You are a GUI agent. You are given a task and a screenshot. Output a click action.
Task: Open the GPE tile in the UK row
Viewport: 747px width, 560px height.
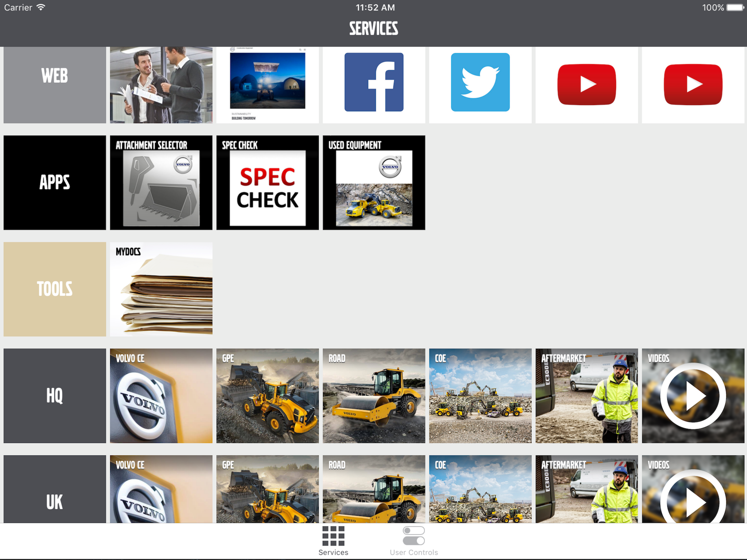[268, 489]
